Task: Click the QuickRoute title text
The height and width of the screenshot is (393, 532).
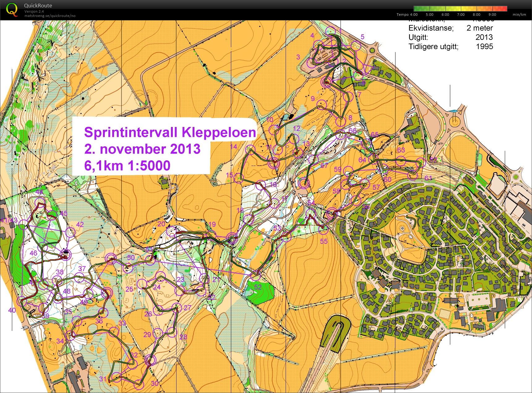Action: point(38,6)
